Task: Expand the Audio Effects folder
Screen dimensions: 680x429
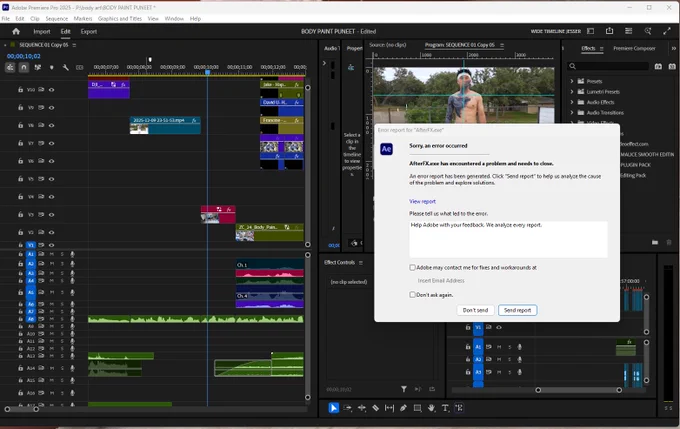Action: click(572, 102)
